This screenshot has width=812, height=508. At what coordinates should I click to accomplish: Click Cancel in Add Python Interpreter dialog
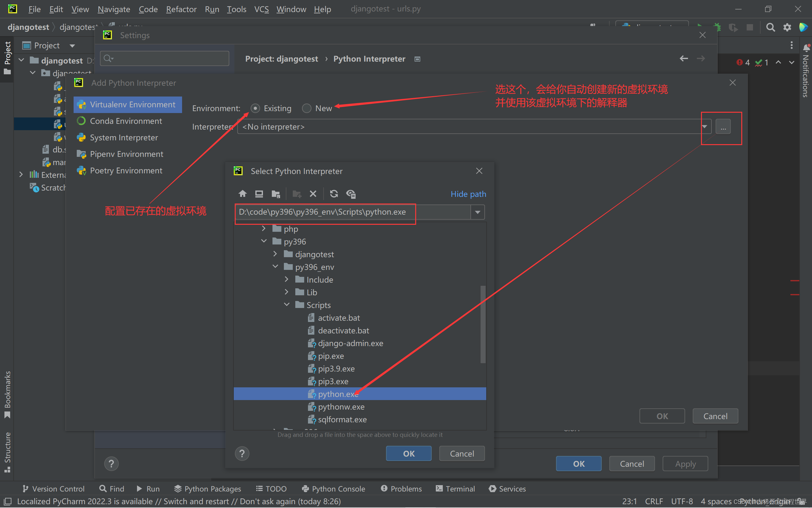click(715, 416)
